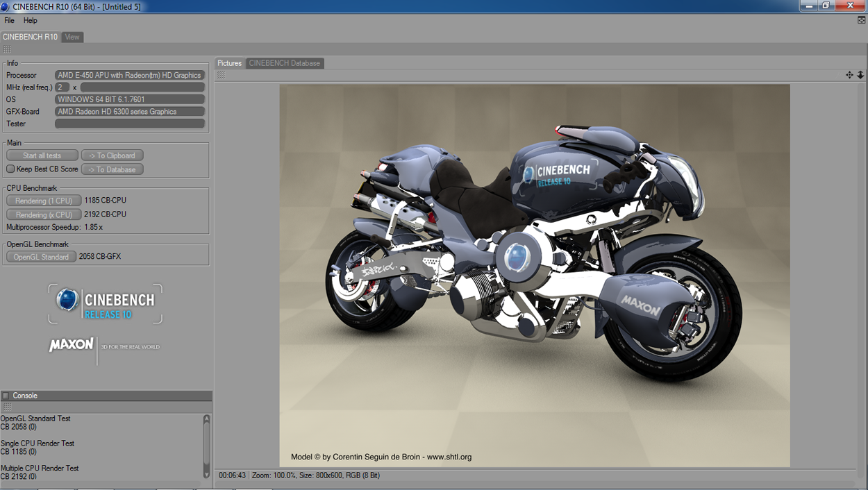The height and width of the screenshot is (490, 868).
Task: Click console line OpenGL Standard Test
Action: [35, 419]
